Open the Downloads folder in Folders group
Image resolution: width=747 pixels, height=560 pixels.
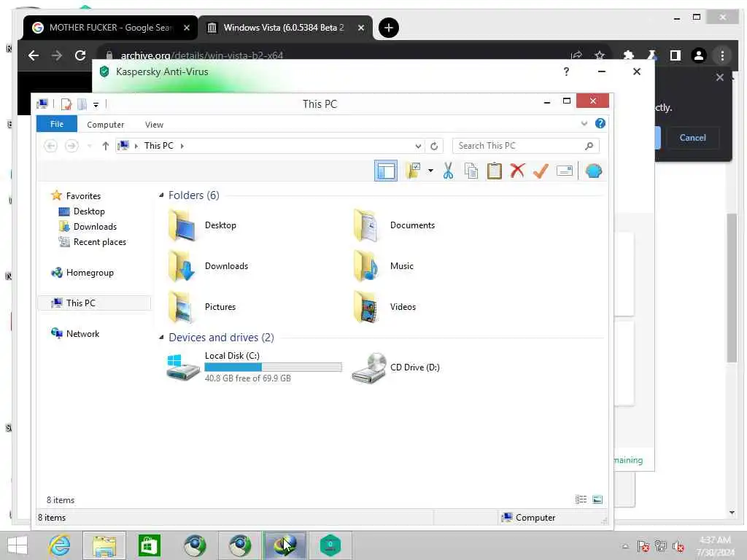208,266
